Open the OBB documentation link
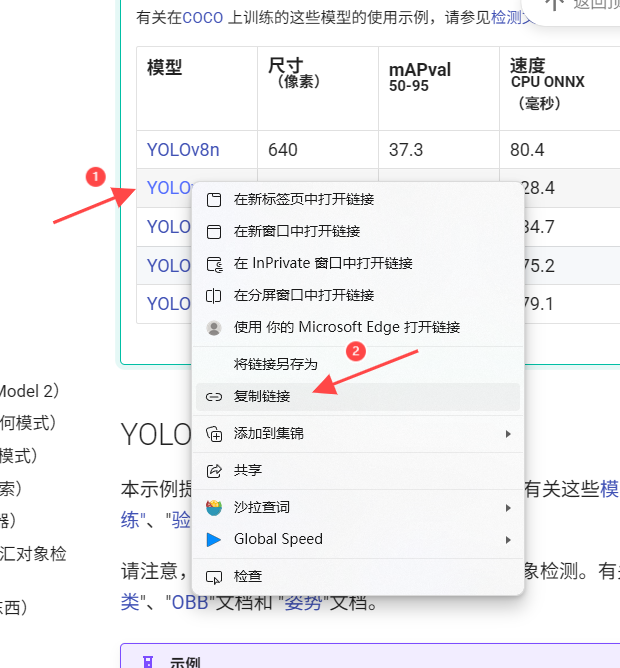Screen dimensions: 620x668 tap(190, 602)
